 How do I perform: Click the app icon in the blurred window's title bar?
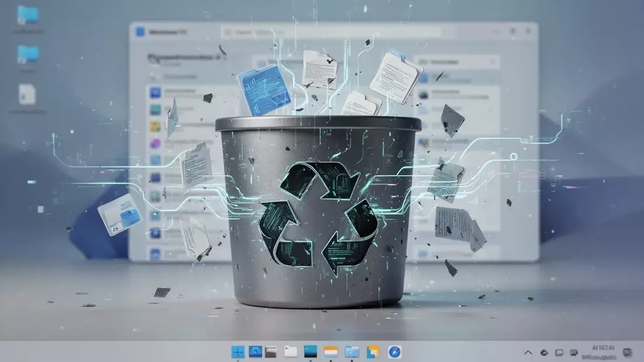[140, 32]
